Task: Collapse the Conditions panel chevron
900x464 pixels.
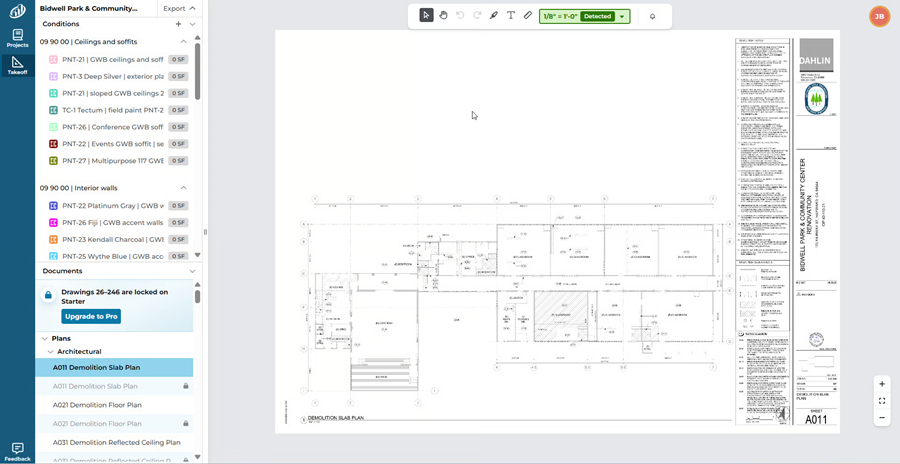Action: [x=192, y=24]
